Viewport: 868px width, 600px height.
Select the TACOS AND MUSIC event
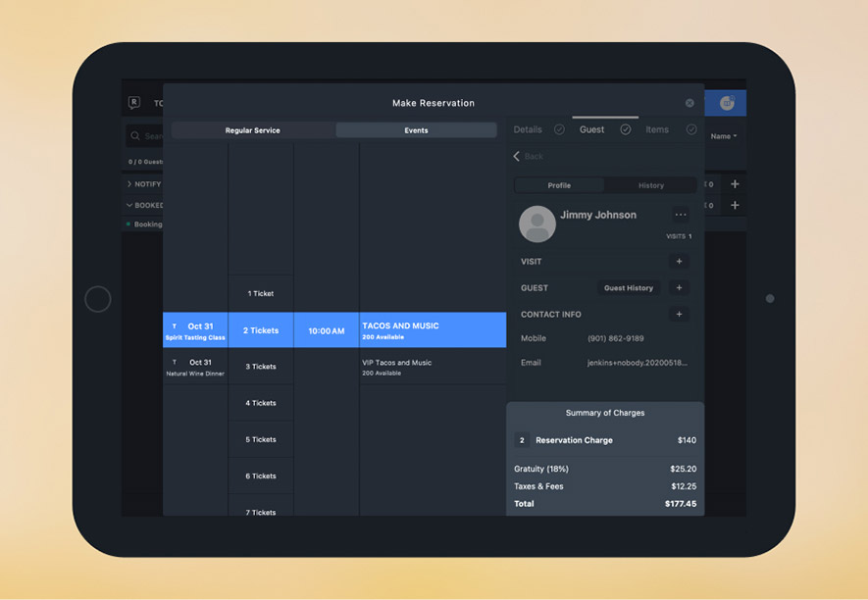pos(433,330)
